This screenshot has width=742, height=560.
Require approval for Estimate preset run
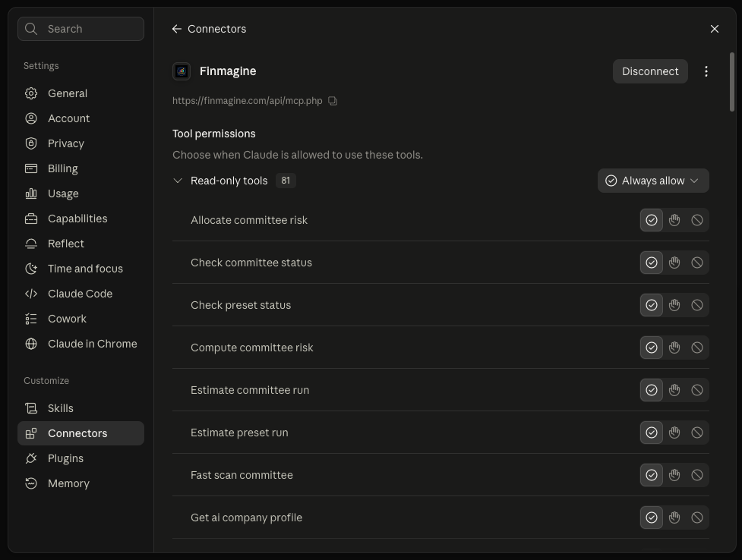(674, 433)
